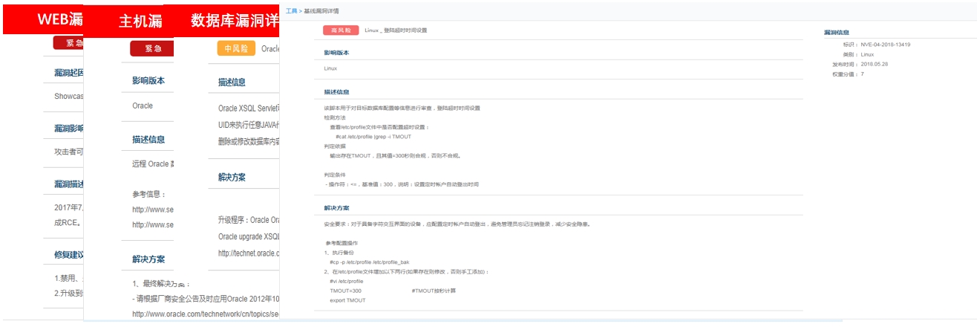Select the 升级程序：Oracle line in database panel
Image resolution: width=980 pixels, height=327 pixels.
click(249, 220)
